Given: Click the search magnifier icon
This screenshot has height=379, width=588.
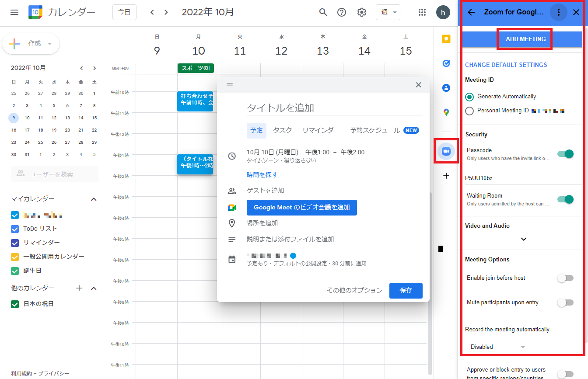Looking at the screenshot, I should [323, 12].
